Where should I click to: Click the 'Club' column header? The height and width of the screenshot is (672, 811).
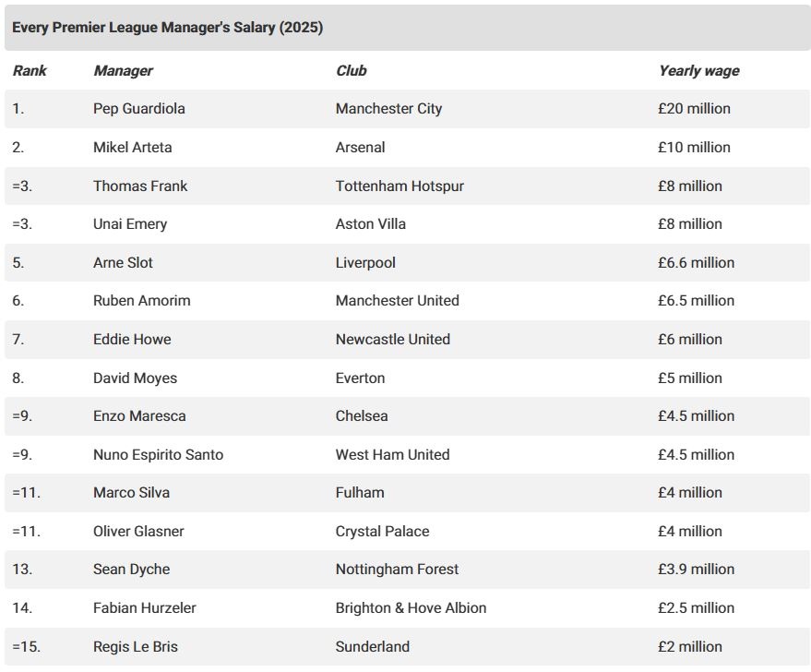351,70
